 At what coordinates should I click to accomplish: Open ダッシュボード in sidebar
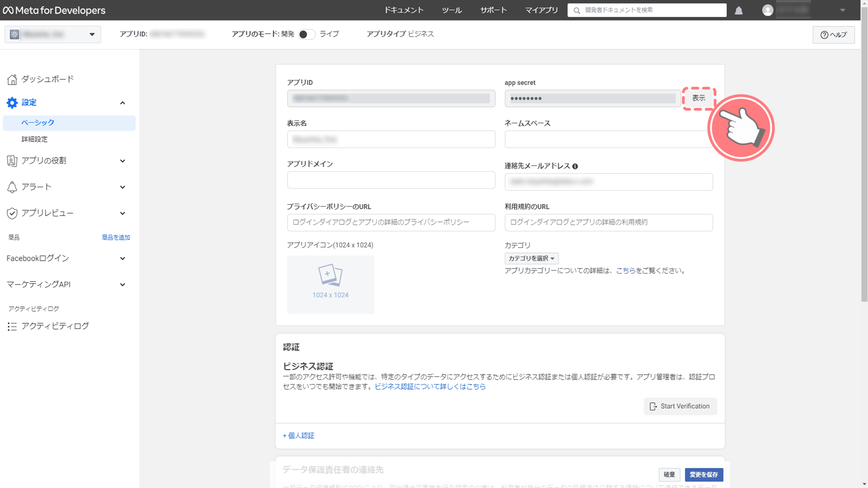47,79
